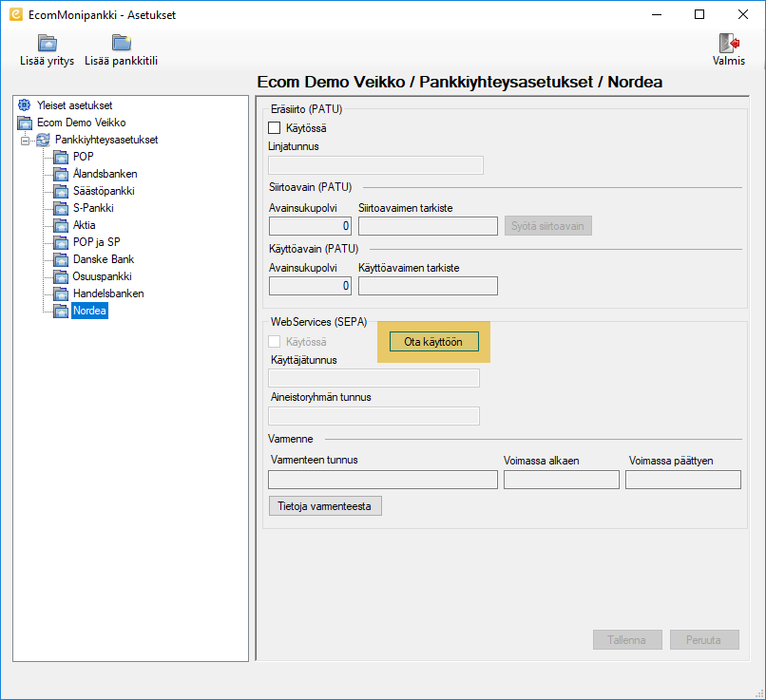This screenshot has height=700, width=766.
Task: Open Osuuspankki settings
Action: (x=102, y=276)
